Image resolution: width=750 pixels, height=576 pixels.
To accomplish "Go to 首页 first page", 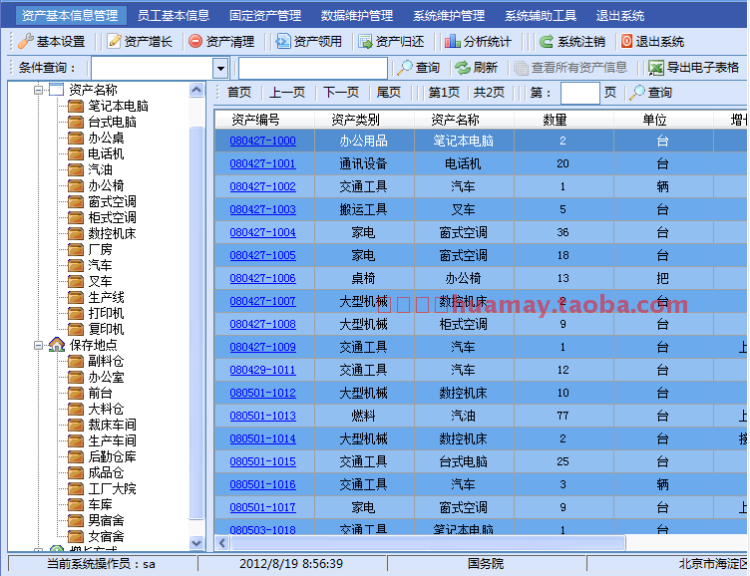I will pyautogui.click(x=239, y=92).
